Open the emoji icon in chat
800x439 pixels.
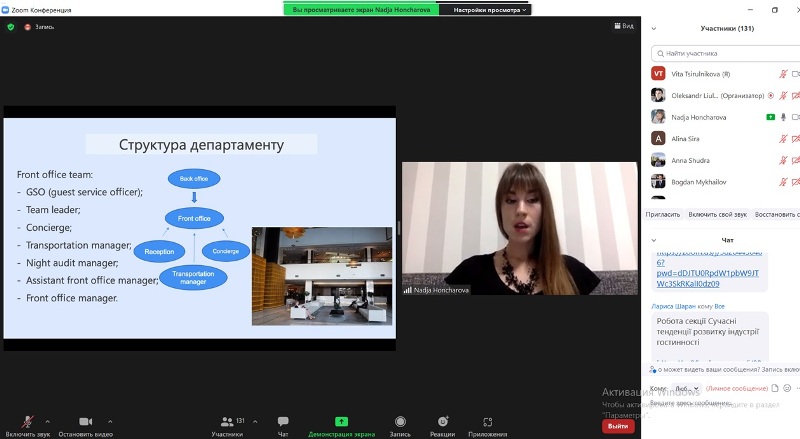click(x=787, y=388)
